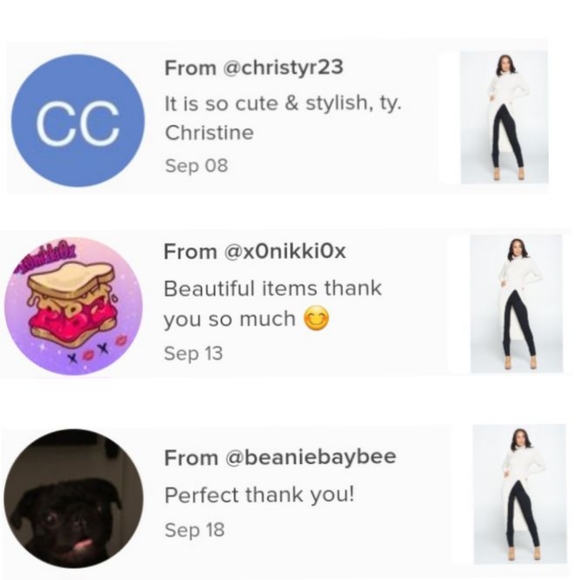Click the smiling emoji in Nikki's comment
Viewport: 580px width, 580px height.
(x=316, y=318)
